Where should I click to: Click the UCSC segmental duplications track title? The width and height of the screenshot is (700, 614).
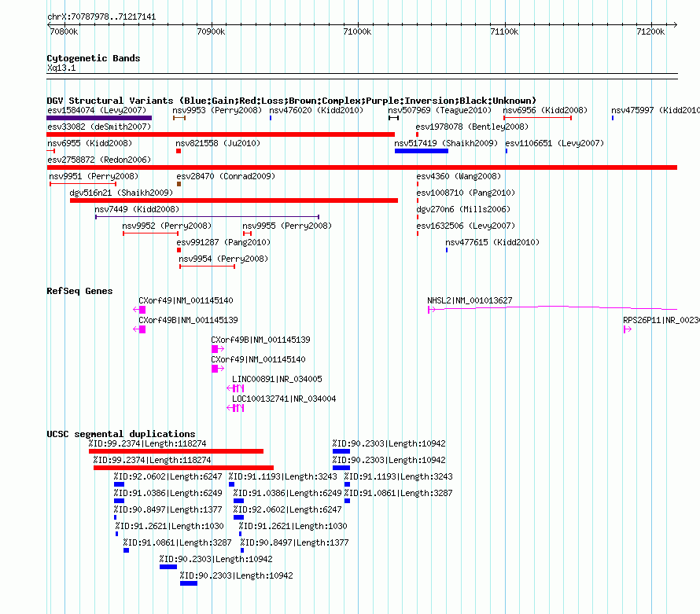click(x=121, y=434)
